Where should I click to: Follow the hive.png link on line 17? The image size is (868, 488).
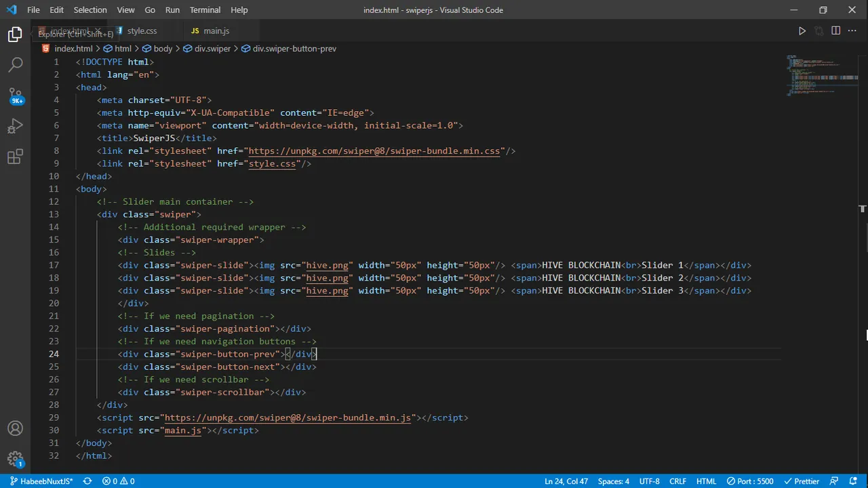tap(327, 265)
